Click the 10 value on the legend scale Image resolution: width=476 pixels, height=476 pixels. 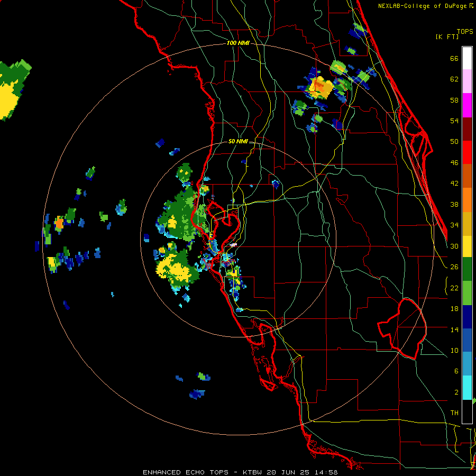(454, 351)
